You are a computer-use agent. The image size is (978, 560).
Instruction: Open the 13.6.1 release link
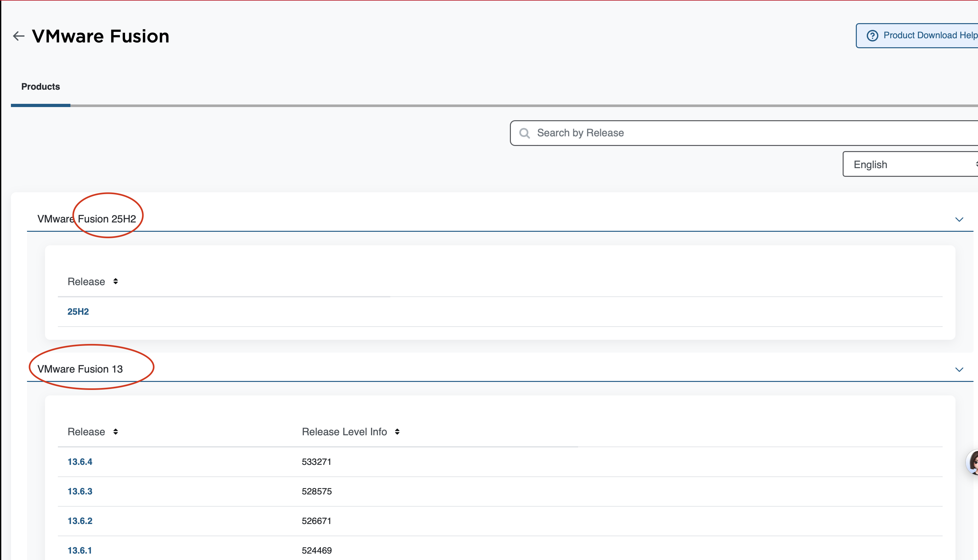click(x=80, y=550)
